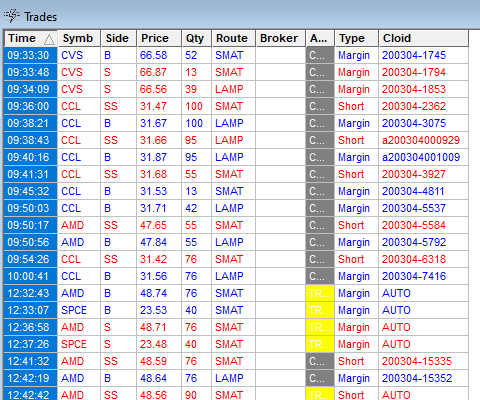
Task: Click price 23.53 cell
Action: (x=153, y=310)
